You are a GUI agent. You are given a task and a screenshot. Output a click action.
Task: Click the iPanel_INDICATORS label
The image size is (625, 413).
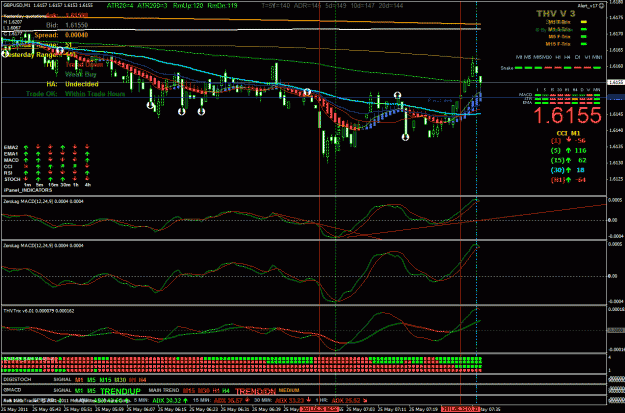[x=28, y=190]
